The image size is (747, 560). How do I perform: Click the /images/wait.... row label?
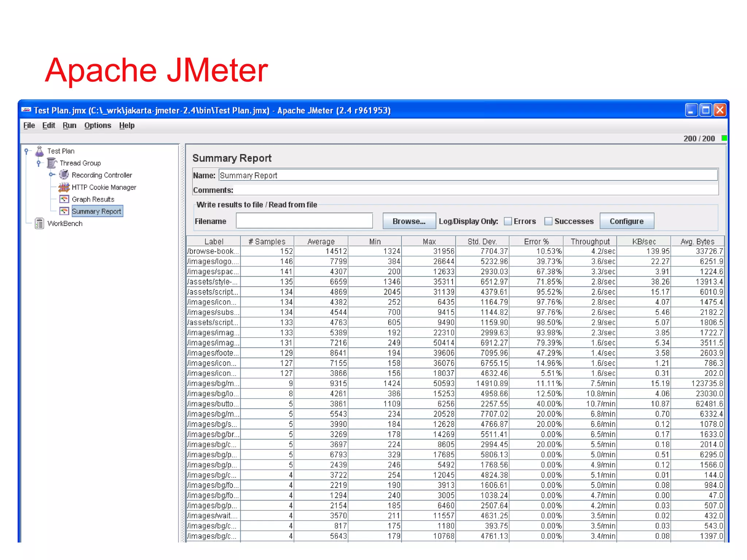[213, 516]
